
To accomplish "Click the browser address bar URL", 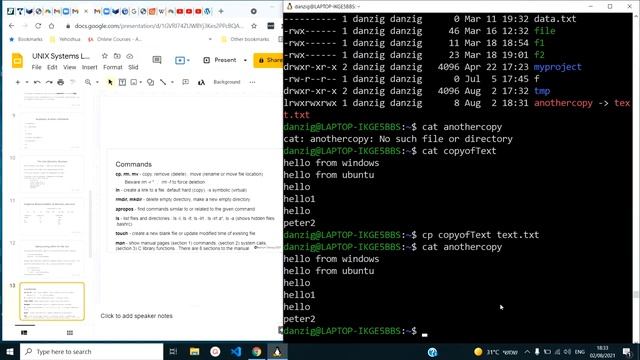I will 159,26.
